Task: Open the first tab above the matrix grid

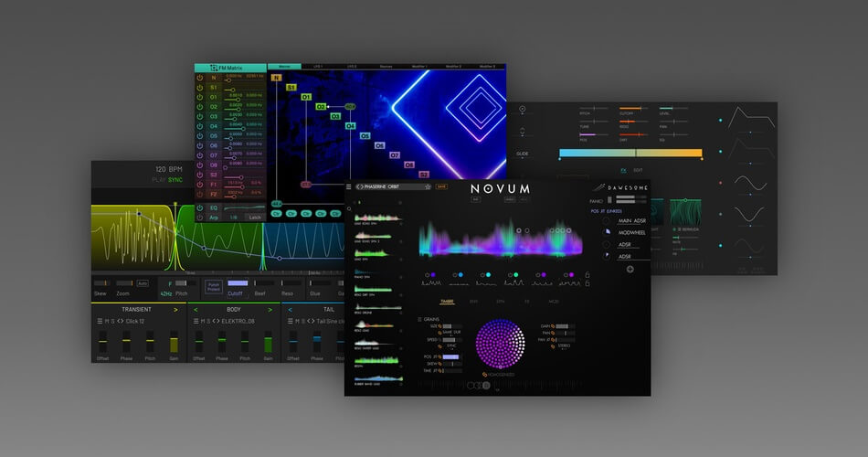Action: 284,67
